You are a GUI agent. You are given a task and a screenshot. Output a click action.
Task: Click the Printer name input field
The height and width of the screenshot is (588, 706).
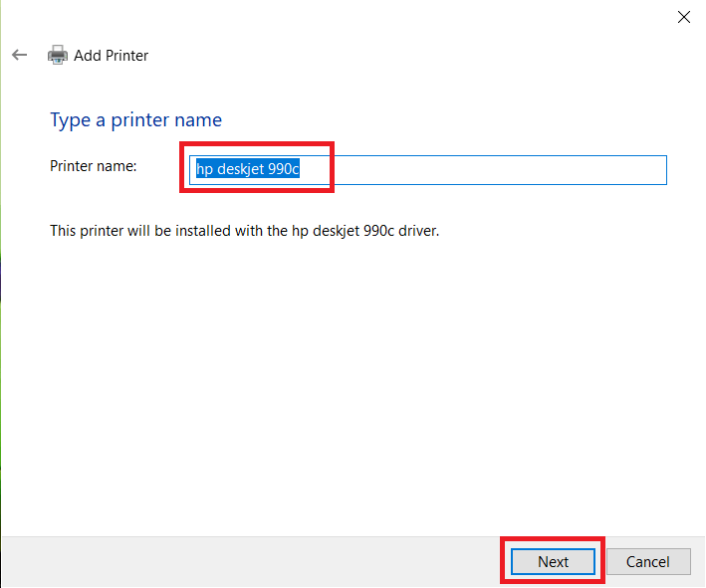(x=428, y=169)
